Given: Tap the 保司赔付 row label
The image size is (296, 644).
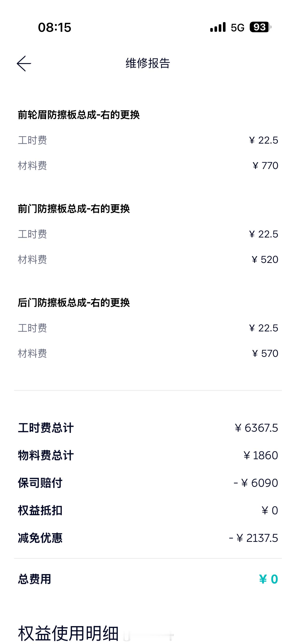Looking at the screenshot, I should pos(40,483).
